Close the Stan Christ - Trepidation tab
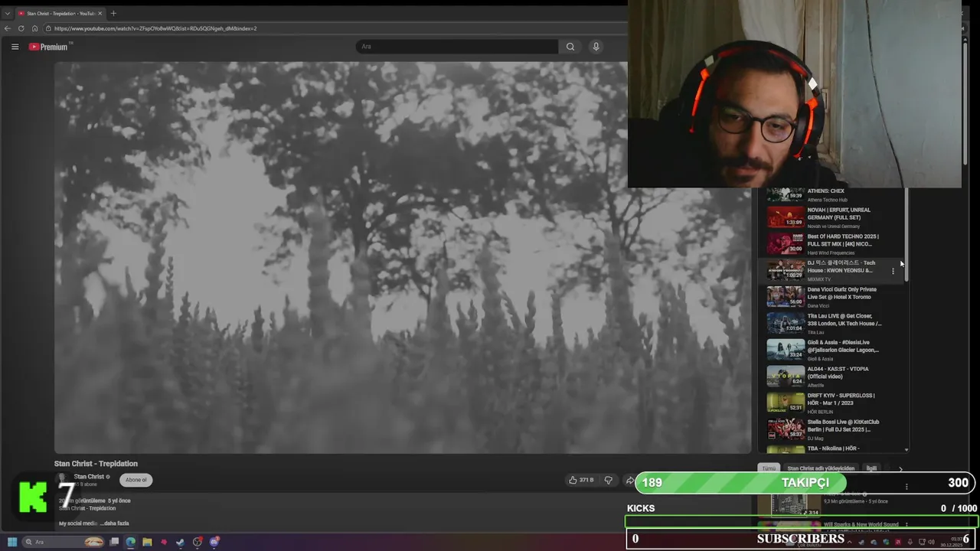 click(x=100, y=13)
